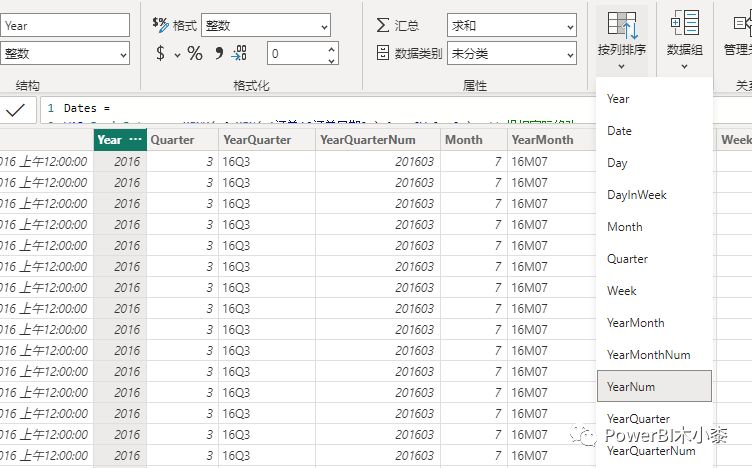The image size is (752, 468).
Task: Commit formula with the checkmark icon
Action: (x=16, y=111)
